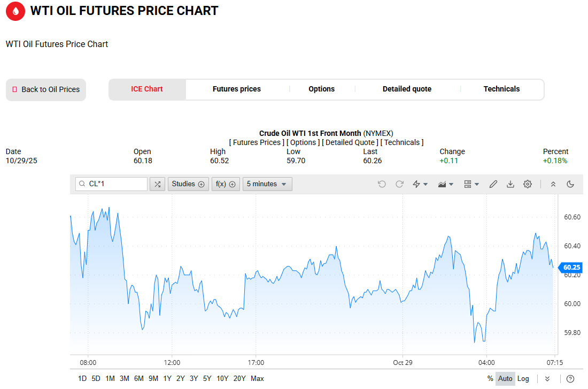Click the redo arrow in chart toolbar
588x389 pixels.
pos(399,184)
